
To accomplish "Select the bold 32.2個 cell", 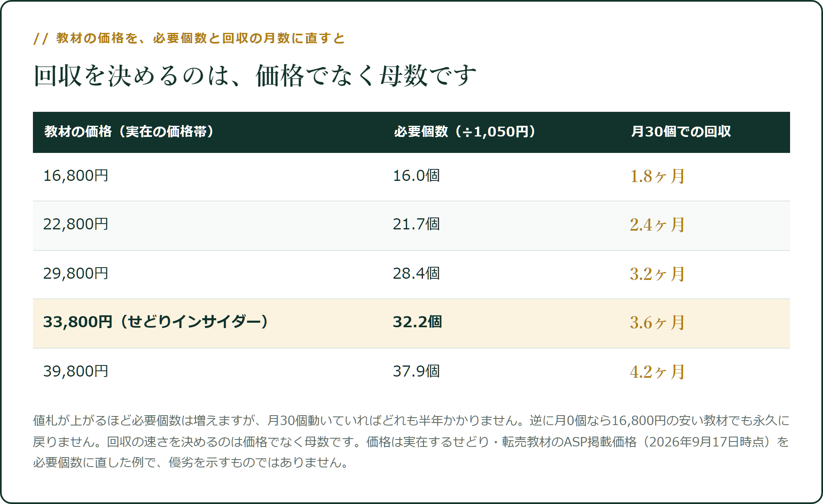I will [x=417, y=322].
